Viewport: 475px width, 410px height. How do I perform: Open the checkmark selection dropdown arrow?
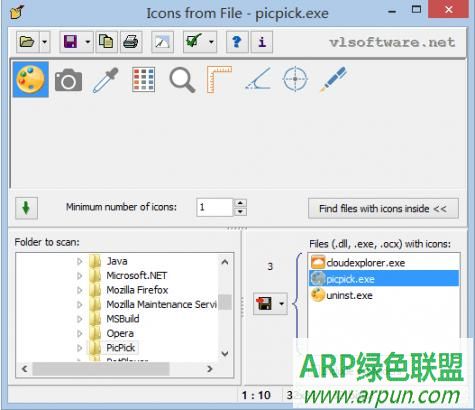211,42
